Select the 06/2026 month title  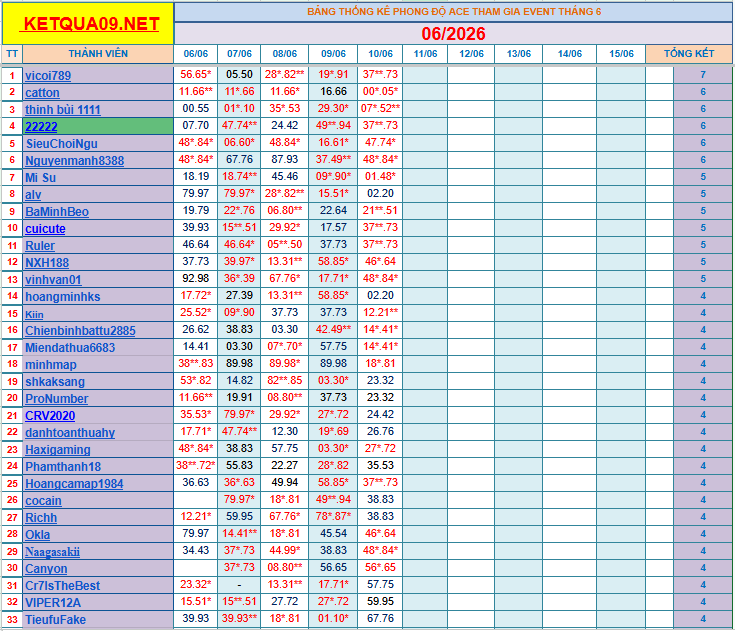453,34
